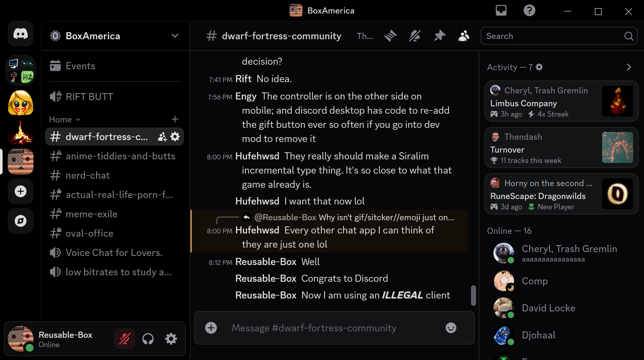This screenshot has height=360, width=644.
Task: Open User Settings gear
Action: (171, 339)
